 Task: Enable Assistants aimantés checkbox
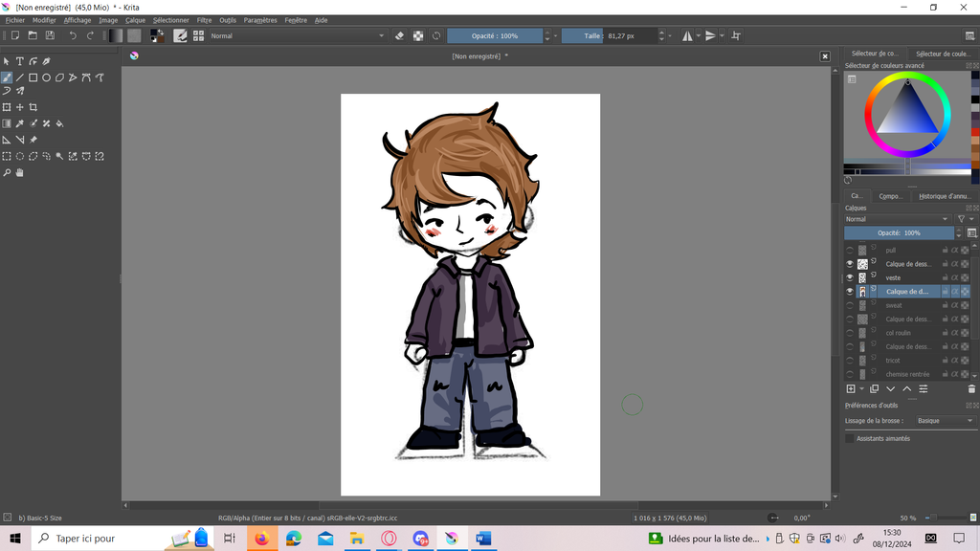coord(850,438)
